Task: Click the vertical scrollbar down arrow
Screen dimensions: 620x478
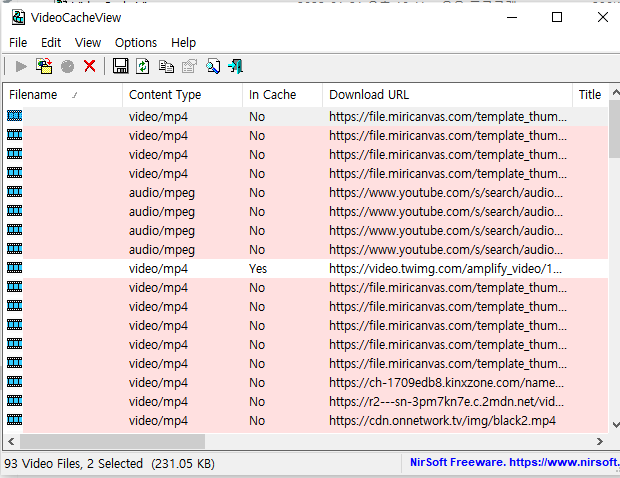Action: [x=615, y=425]
